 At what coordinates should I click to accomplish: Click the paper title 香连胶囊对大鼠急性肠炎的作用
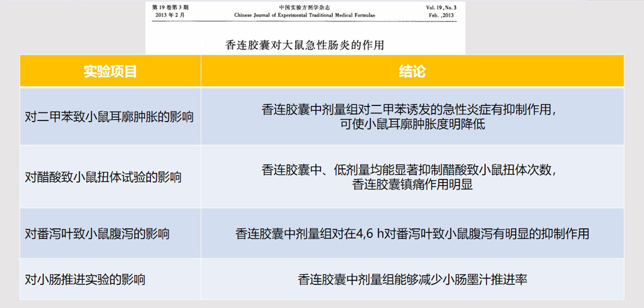coord(305,45)
